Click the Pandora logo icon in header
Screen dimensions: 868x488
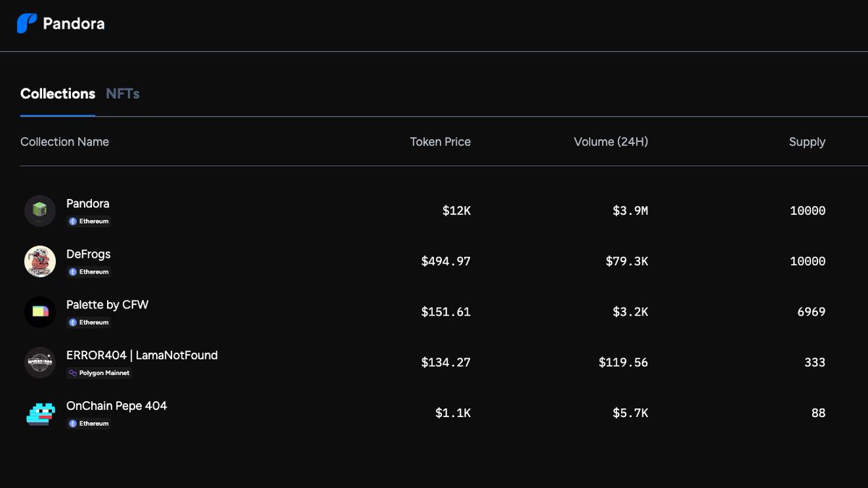(x=27, y=23)
